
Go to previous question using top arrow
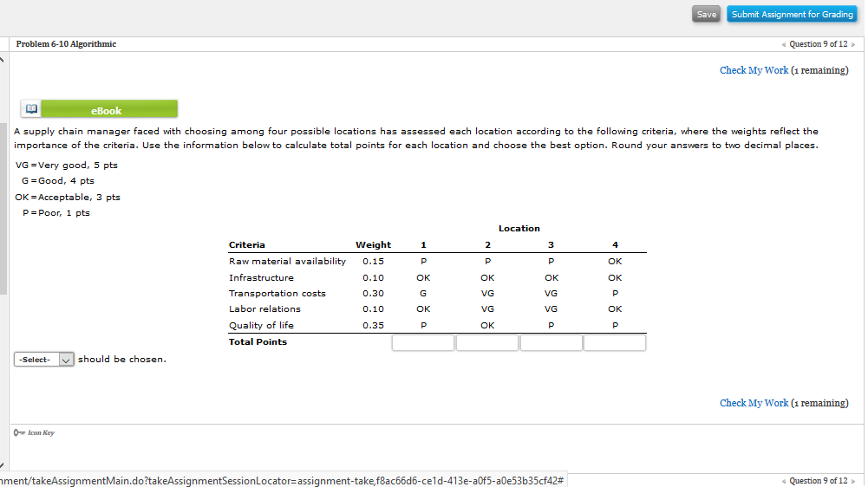(784, 44)
